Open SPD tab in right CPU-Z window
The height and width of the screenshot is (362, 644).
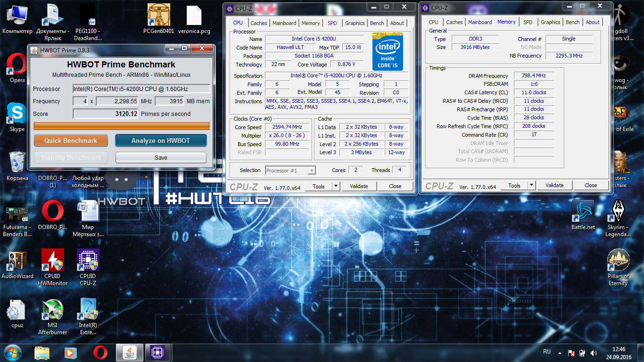click(x=528, y=22)
